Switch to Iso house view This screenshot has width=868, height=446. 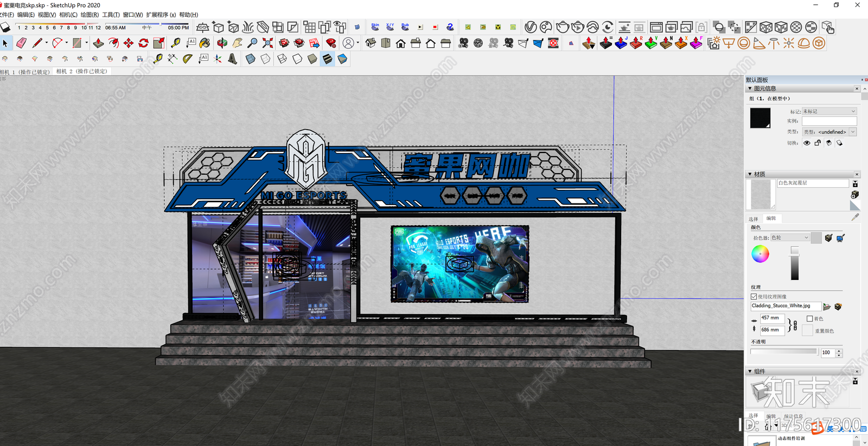371,43
